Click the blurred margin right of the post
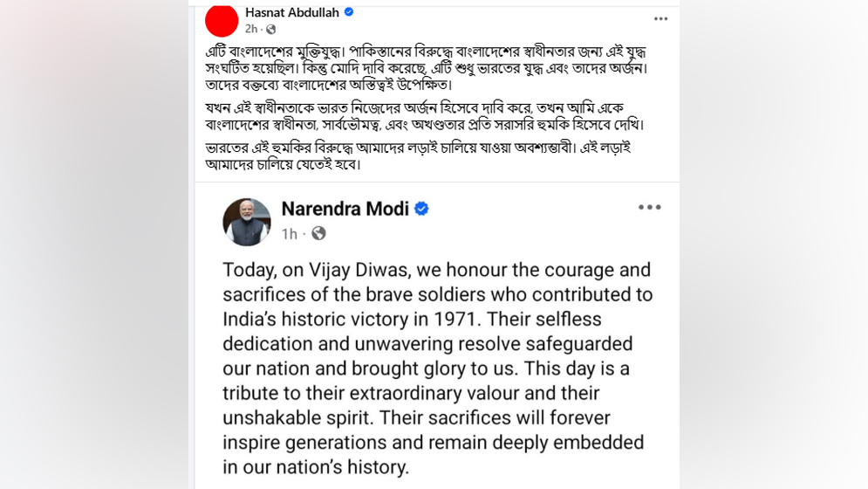The height and width of the screenshot is (489, 868). [x=774, y=244]
